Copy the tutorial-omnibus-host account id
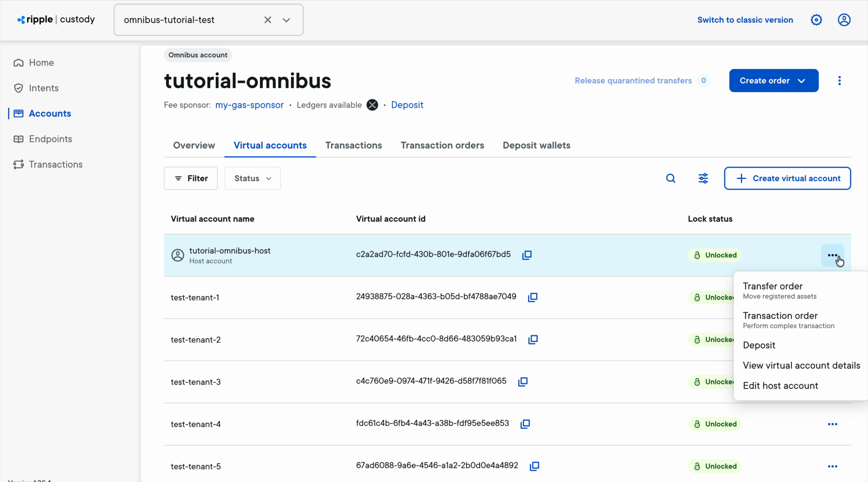This screenshot has height=482, width=868. click(x=527, y=255)
